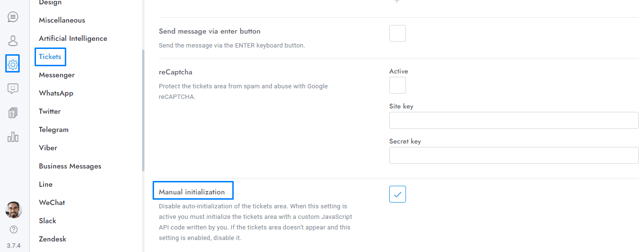The height and width of the screenshot is (252, 644).
Task: Open the Artificial Intelligence settings tab
Action: 73,38
